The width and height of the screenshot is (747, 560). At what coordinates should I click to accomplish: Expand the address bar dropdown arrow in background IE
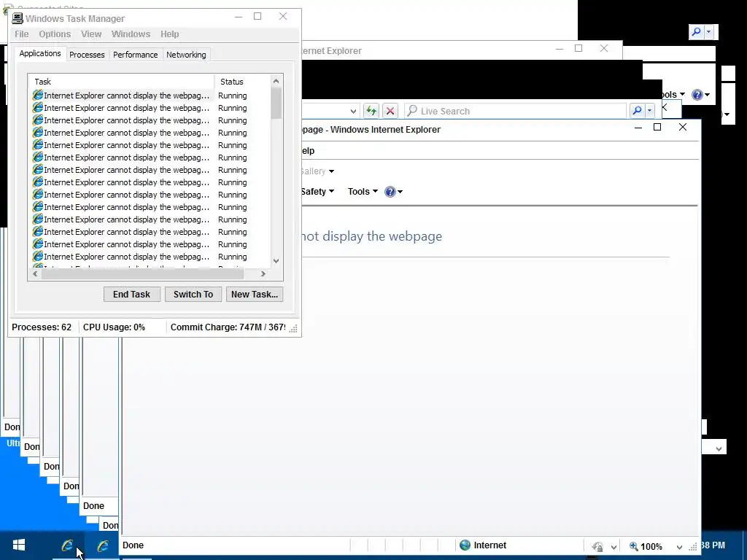[x=353, y=111]
